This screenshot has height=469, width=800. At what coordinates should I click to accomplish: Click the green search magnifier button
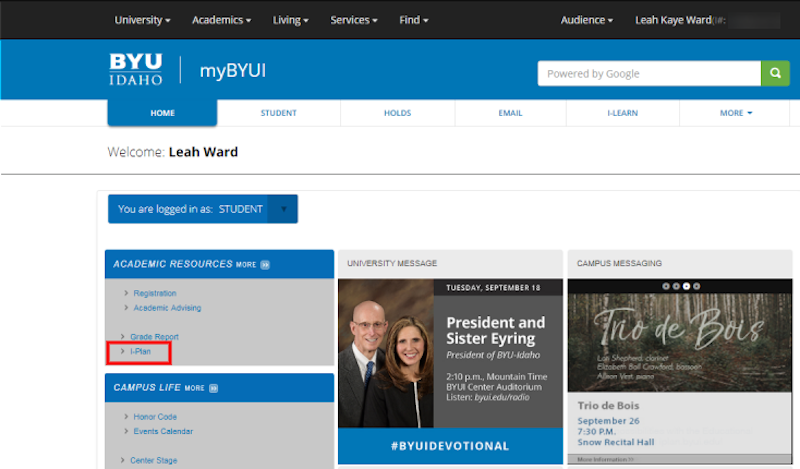tap(775, 73)
